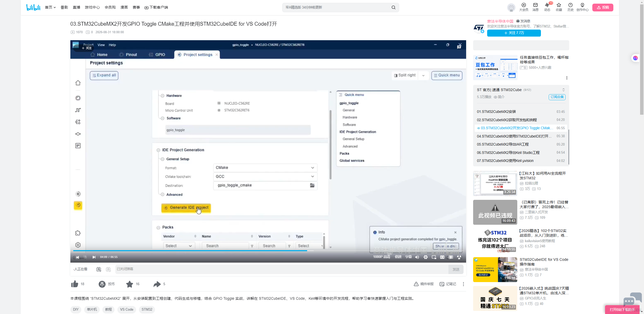644x314 pixels.
Task: Click the share arrow icon
Action: (x=157, y=284)
